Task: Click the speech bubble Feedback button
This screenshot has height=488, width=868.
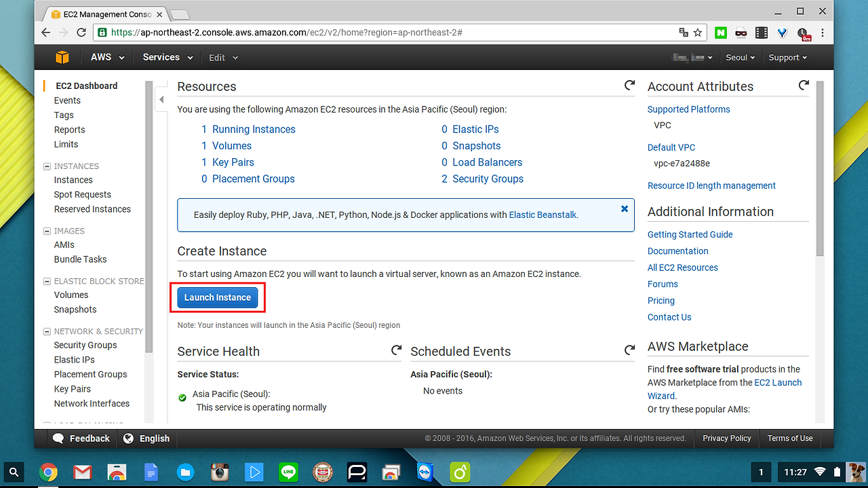Action: (81, 438)
